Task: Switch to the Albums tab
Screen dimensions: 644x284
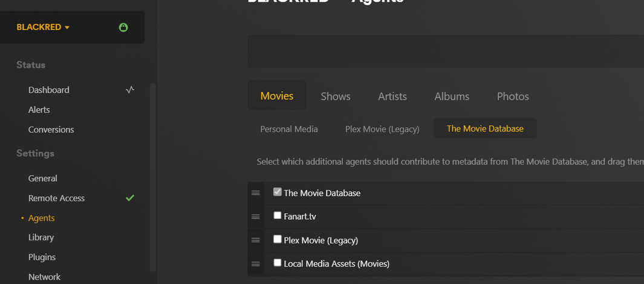Action: [x=452, y=97]
